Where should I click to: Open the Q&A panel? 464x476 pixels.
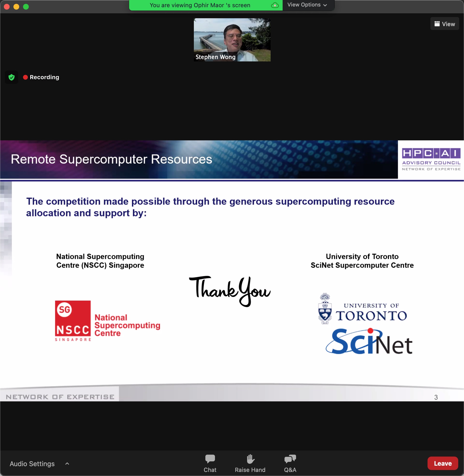(x=290, y=463)
